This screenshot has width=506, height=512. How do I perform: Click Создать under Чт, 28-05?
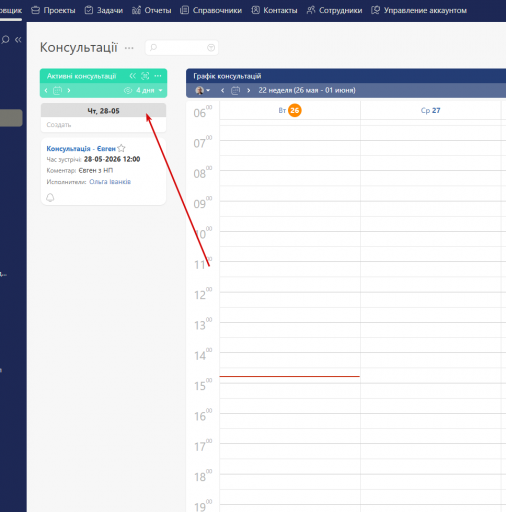coord(59,125)
